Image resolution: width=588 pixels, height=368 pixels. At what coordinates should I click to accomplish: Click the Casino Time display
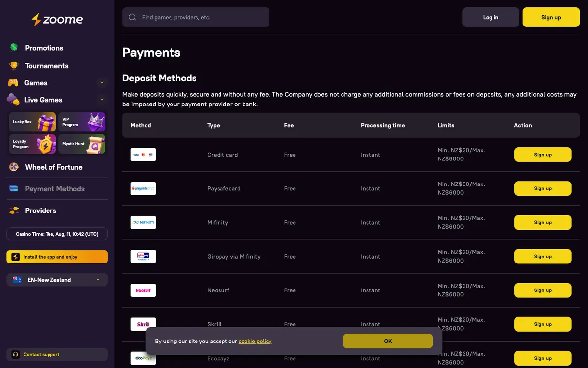57,234
